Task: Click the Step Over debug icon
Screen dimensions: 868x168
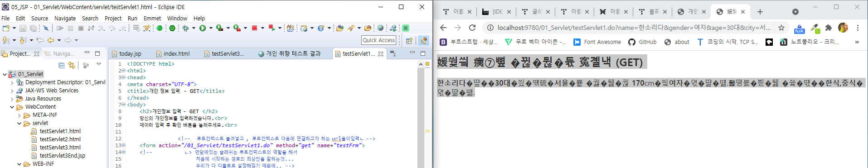Action: (x=112, y=28)
